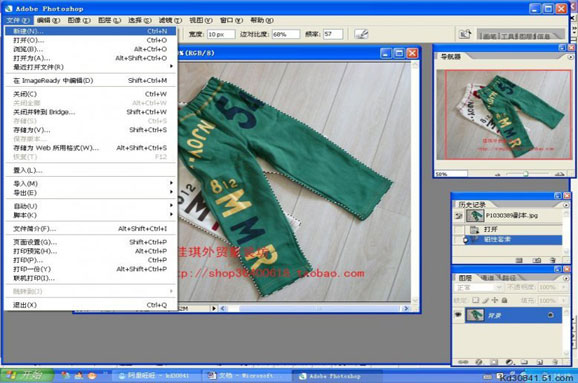Click the Navigator zoom slider handle
This screenshot has width=578, height=383.
(x=526, y=174)
